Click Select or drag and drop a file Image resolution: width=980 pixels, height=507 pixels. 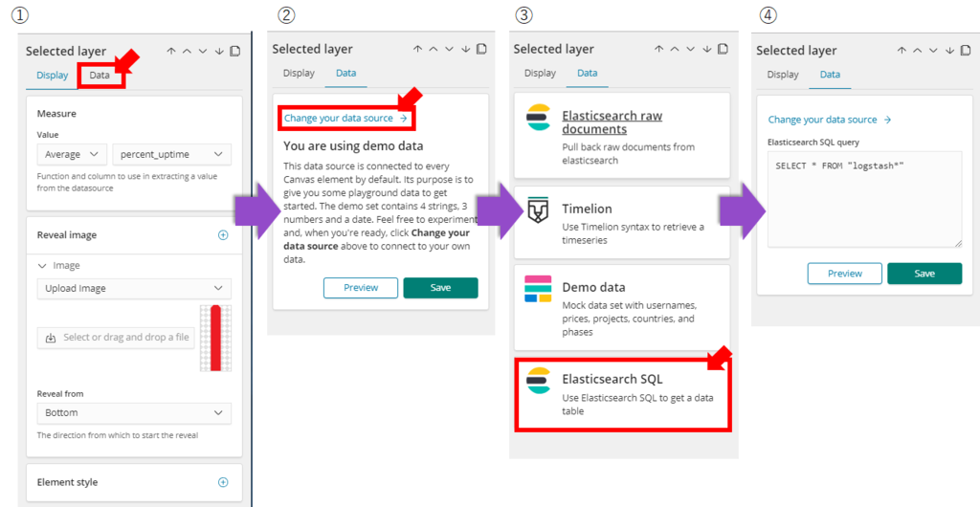[116, 337]
